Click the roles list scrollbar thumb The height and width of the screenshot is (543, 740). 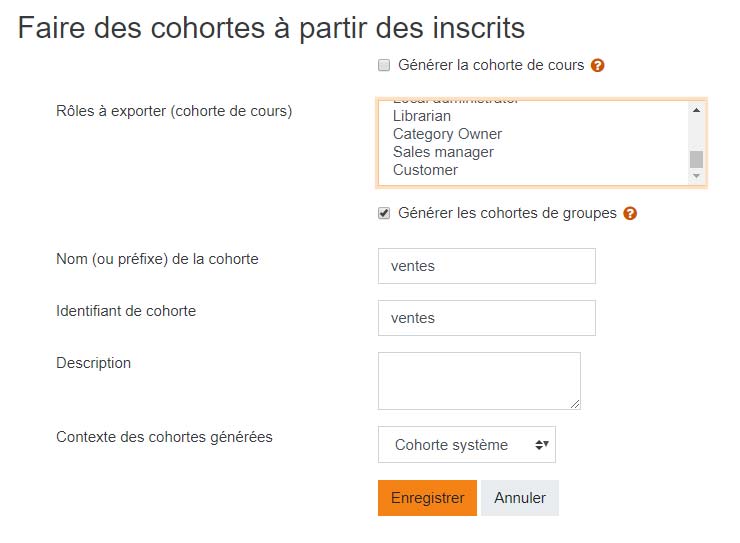[x=696, y=159]
